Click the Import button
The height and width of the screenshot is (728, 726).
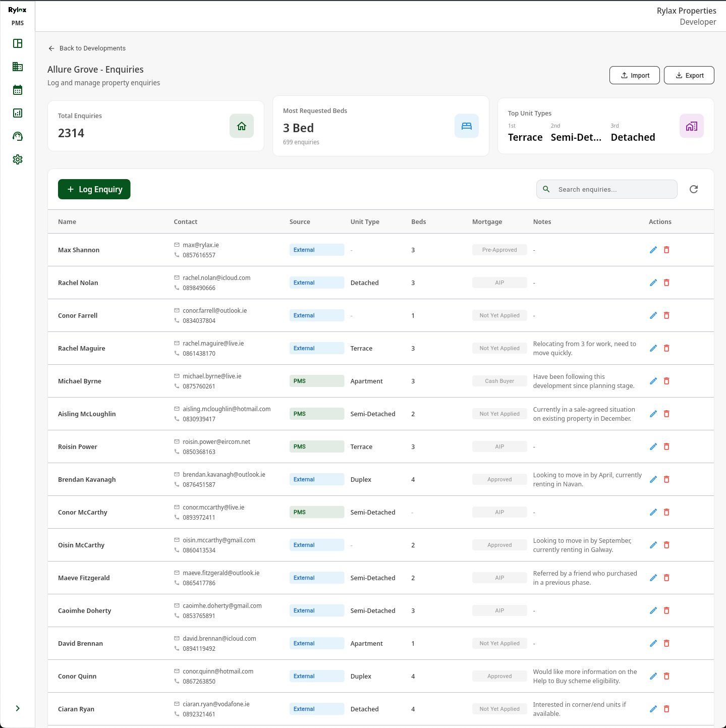click(x=635, y=75)
